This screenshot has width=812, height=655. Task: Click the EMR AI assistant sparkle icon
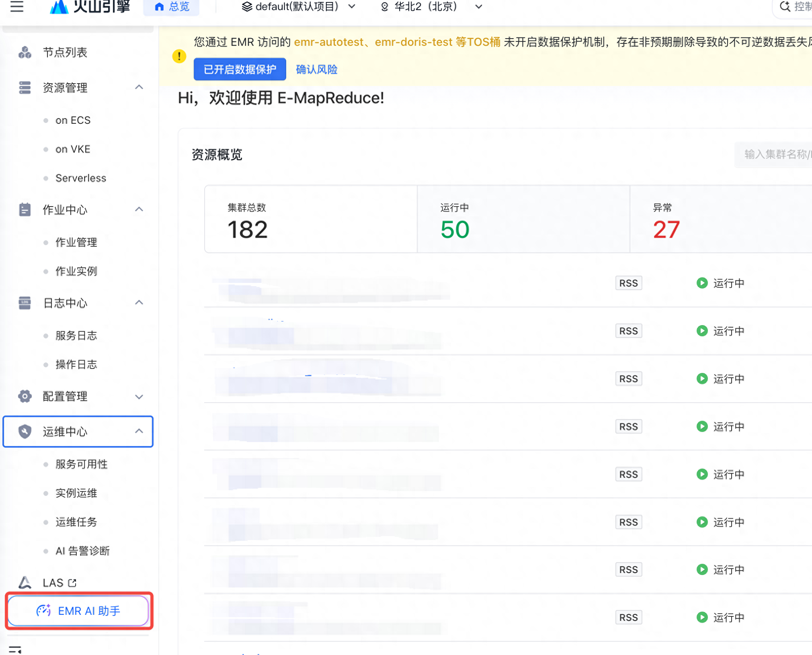[x=43, y=610]
